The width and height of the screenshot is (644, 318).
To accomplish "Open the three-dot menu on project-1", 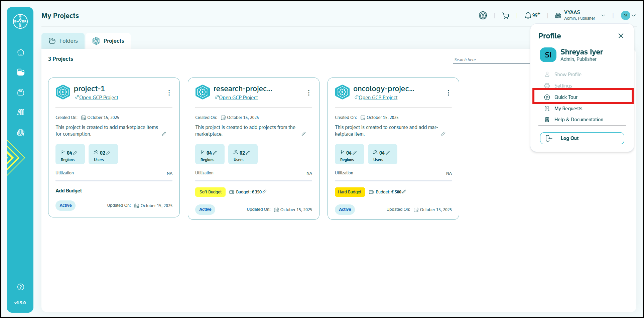I will [169, 93].
